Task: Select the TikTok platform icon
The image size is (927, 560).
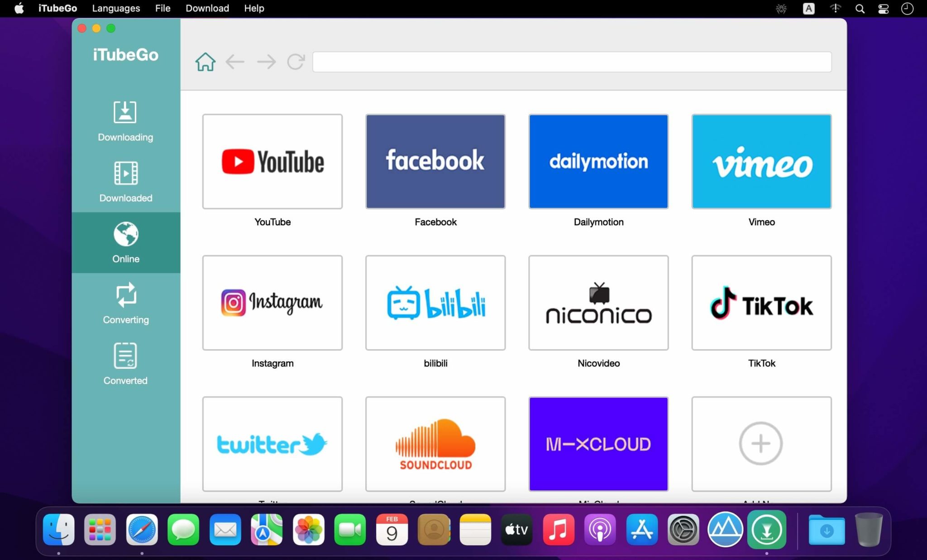Action: click(761, 303)
